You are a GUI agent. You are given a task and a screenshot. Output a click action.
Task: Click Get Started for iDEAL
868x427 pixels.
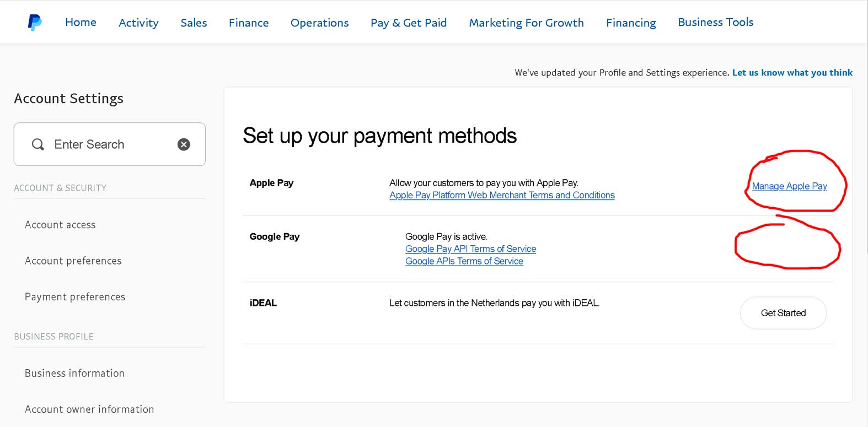point(783,313)
